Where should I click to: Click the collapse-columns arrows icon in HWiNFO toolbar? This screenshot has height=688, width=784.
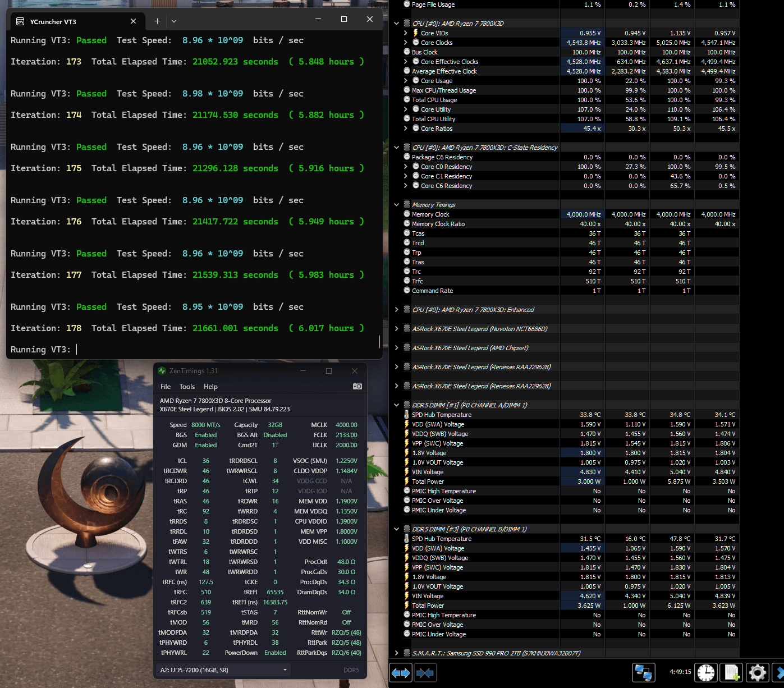[x=425, y=672]
